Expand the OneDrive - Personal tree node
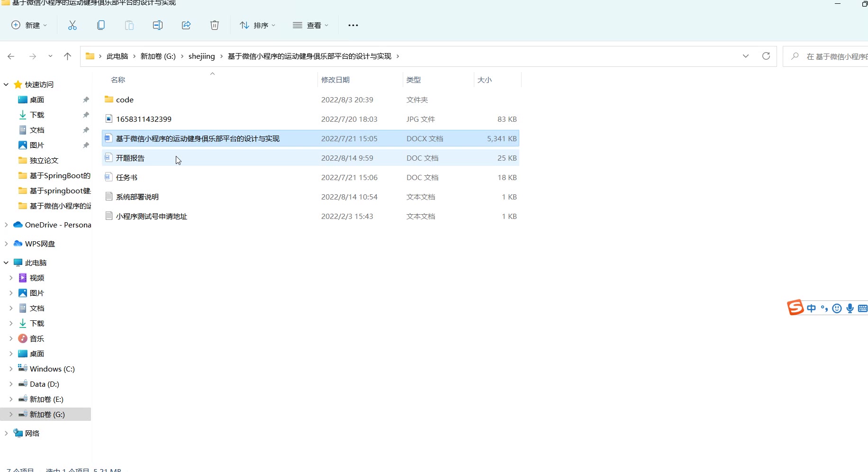This screenshot has height=472, width=868. coord(6,225)
